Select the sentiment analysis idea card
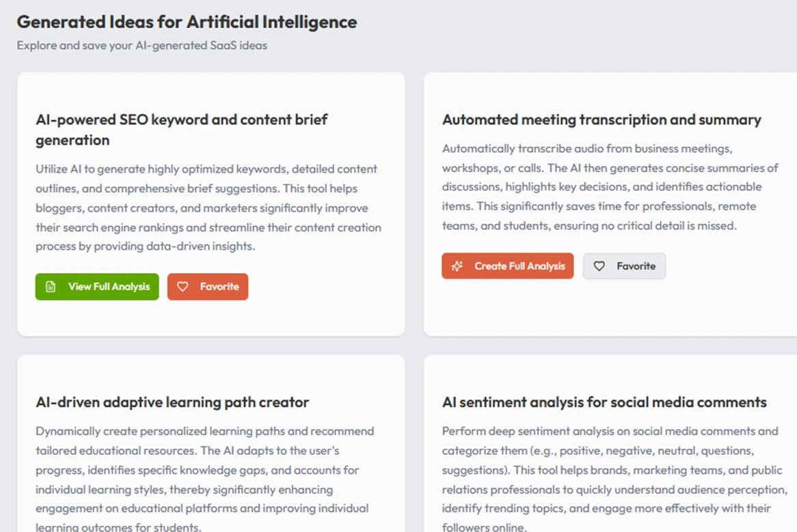Viewport: 797px width, 532px height. point(610,451)
